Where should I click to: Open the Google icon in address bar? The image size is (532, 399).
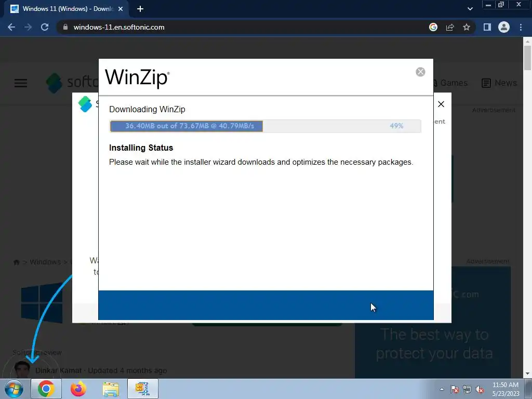click(433, 27)
